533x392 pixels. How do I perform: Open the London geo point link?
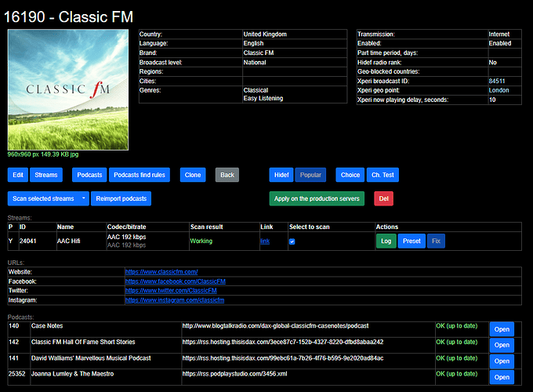[x=499, y=90]
